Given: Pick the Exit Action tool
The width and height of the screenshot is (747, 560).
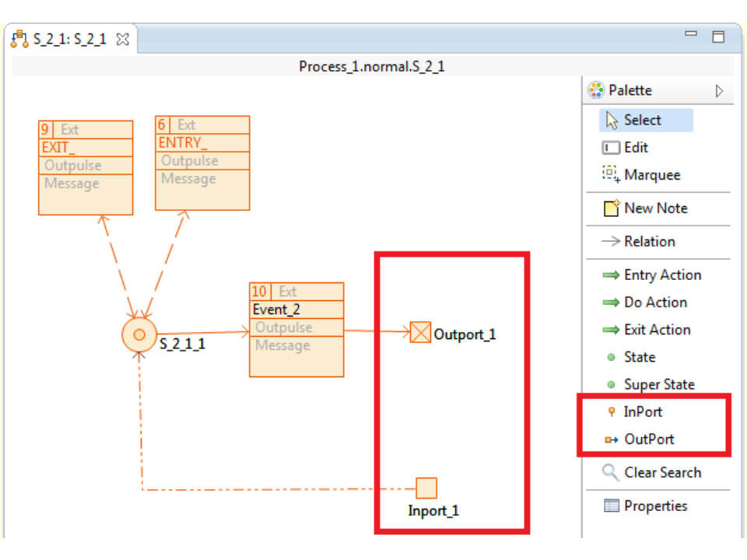Looking at the screenshot, I should pyautogui.click(x=657, y=330).
